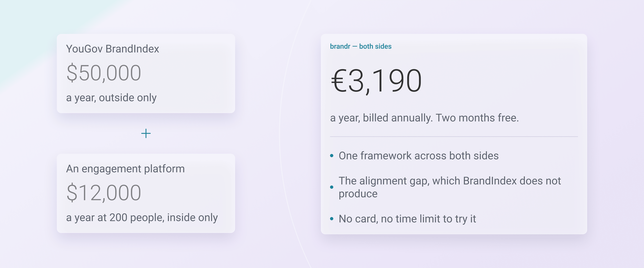The width and height of the screenshot is (644, 268).
Task: Click the €3,190 price figure
Action: [x=376, y=81]
